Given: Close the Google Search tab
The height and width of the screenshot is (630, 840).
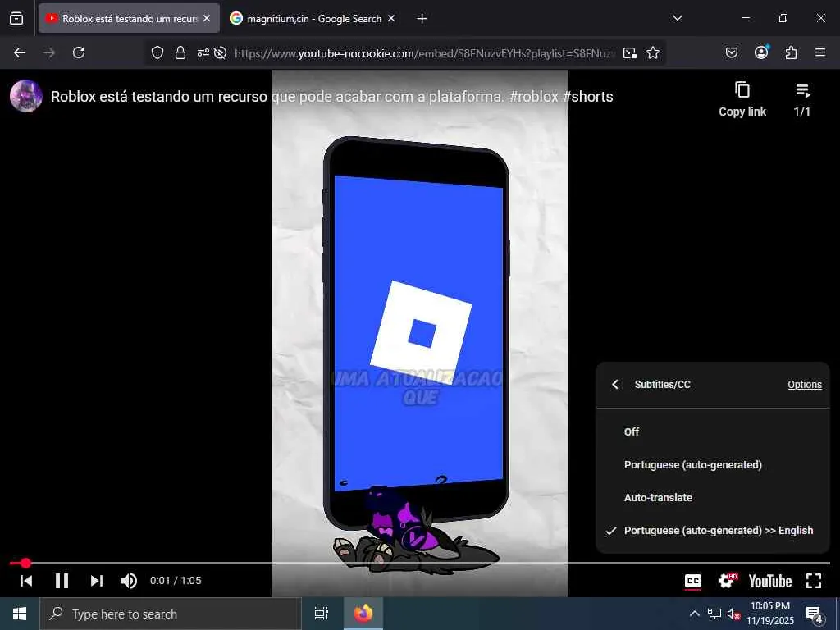Looking at the screenshot, I should [x=391, y=18].
